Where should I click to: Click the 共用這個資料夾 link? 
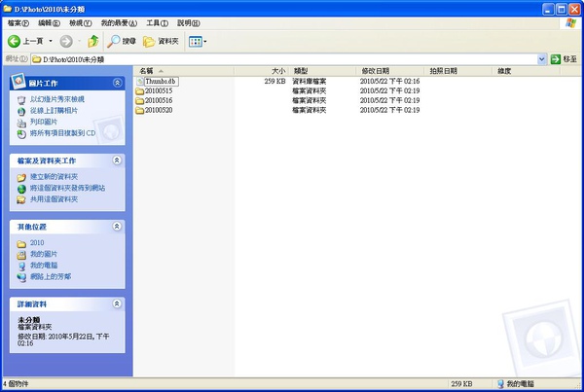click(x=54, y=199)
